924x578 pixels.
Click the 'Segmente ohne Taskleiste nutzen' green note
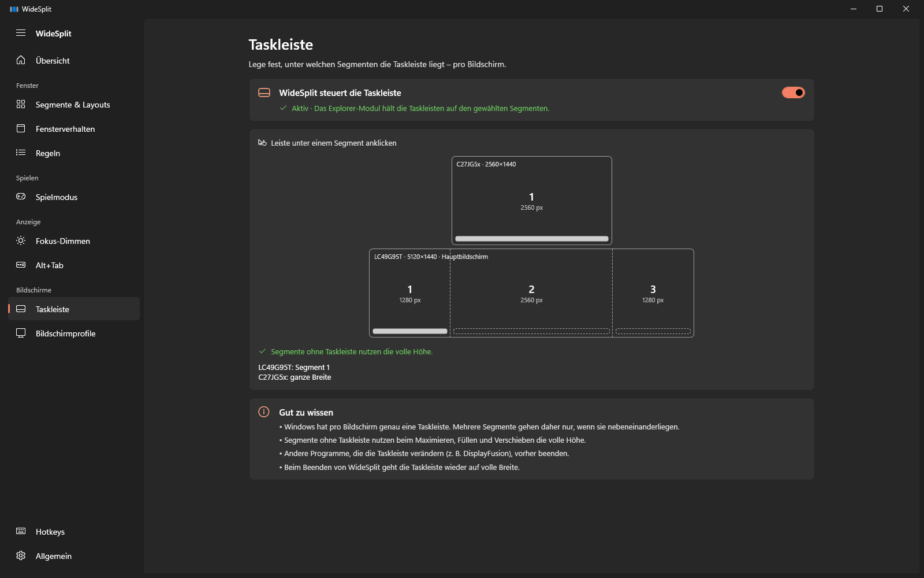pos(352,351)
